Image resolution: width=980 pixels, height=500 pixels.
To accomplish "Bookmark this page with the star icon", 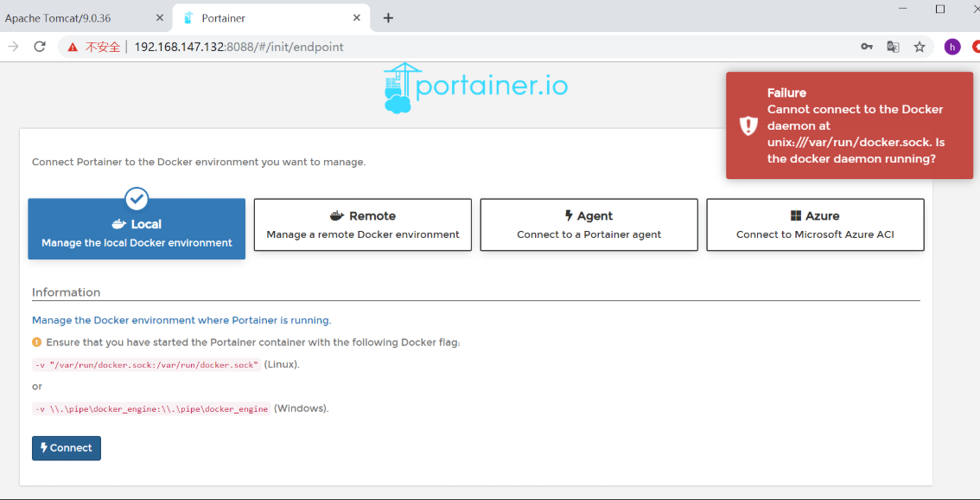I will click(x=920, y=47).
